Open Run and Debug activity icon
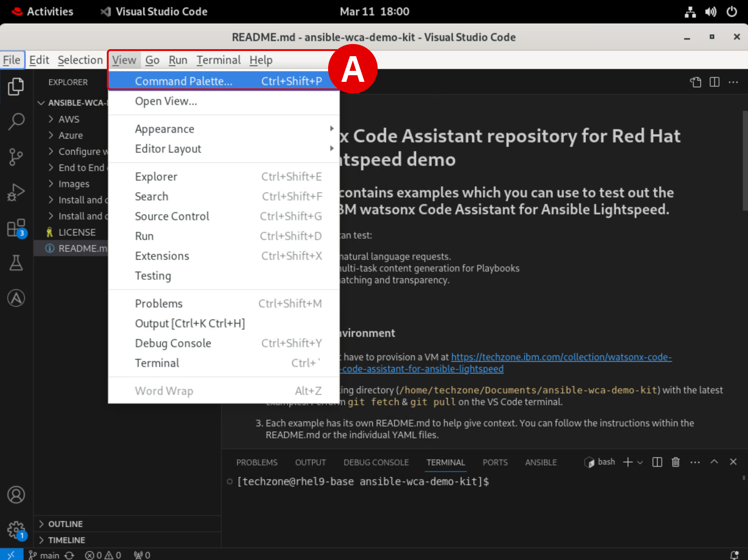 (x=16, y=192)
